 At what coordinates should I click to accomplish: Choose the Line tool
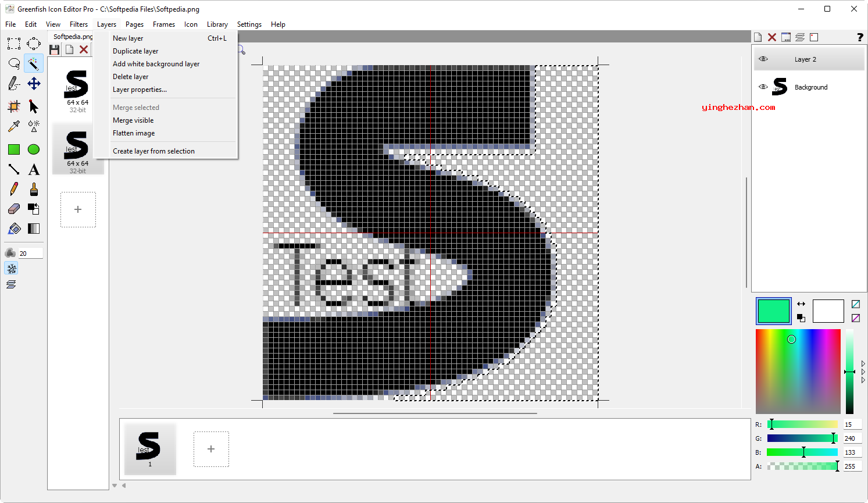tap(14, 169)
